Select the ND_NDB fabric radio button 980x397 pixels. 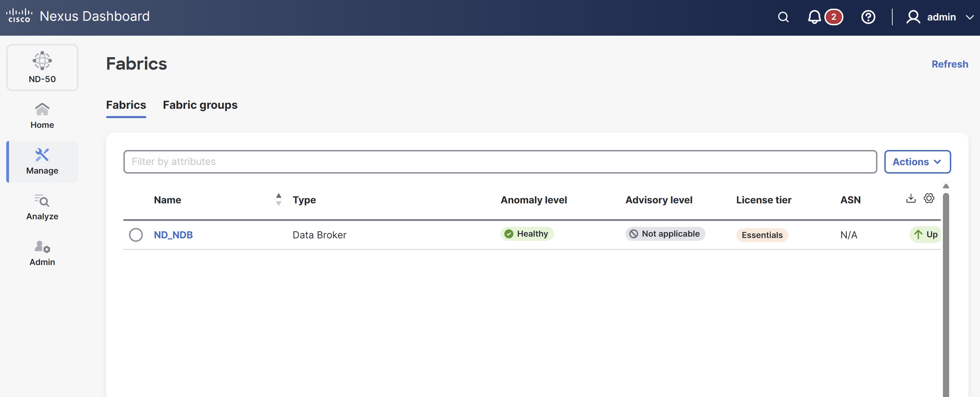[136, 235]
